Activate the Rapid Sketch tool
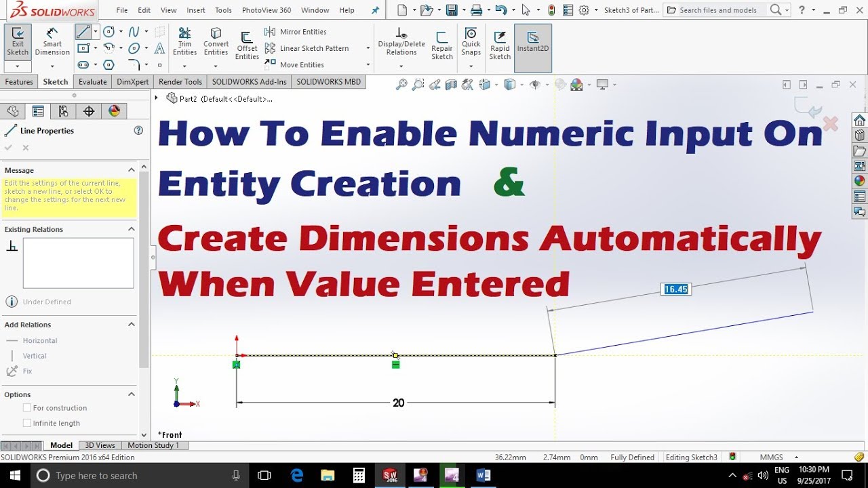Image resolution: width=868 pixels, height=488 pixels. tap(500, 46)
